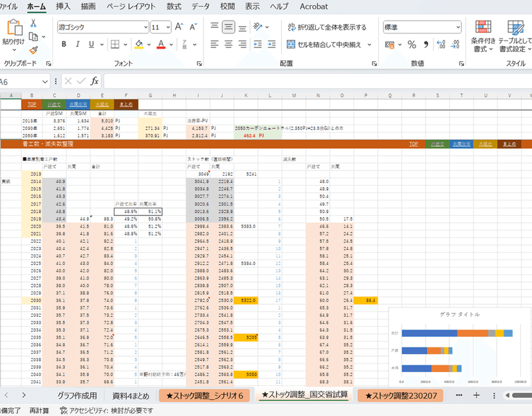
Task: Toggle Italic formatting
Action: (77, 44)
